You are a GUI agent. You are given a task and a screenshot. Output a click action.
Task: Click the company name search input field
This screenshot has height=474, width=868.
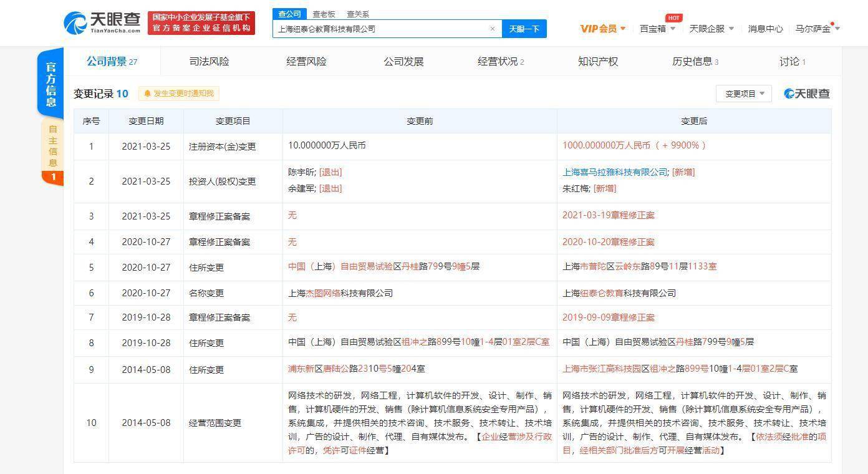[380, 29]
